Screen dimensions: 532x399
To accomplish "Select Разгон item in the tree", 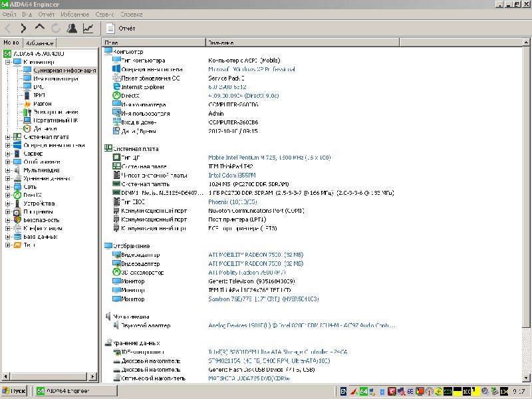I will (x=42, y=104).
